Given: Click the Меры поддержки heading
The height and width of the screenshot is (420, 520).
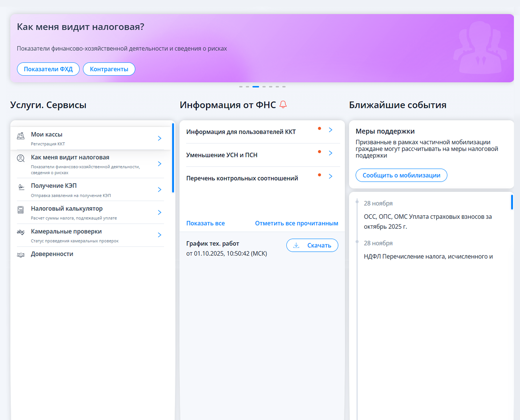Looking at the screenshot, I should [385, 131].
